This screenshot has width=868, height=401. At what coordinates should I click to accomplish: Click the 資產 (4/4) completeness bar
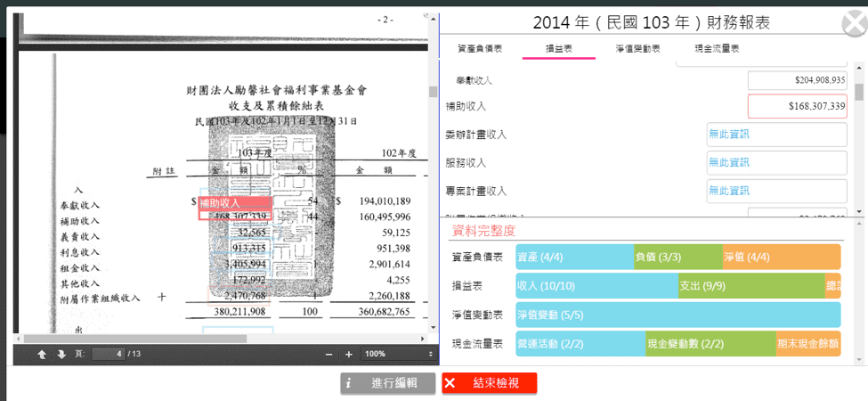574,257
